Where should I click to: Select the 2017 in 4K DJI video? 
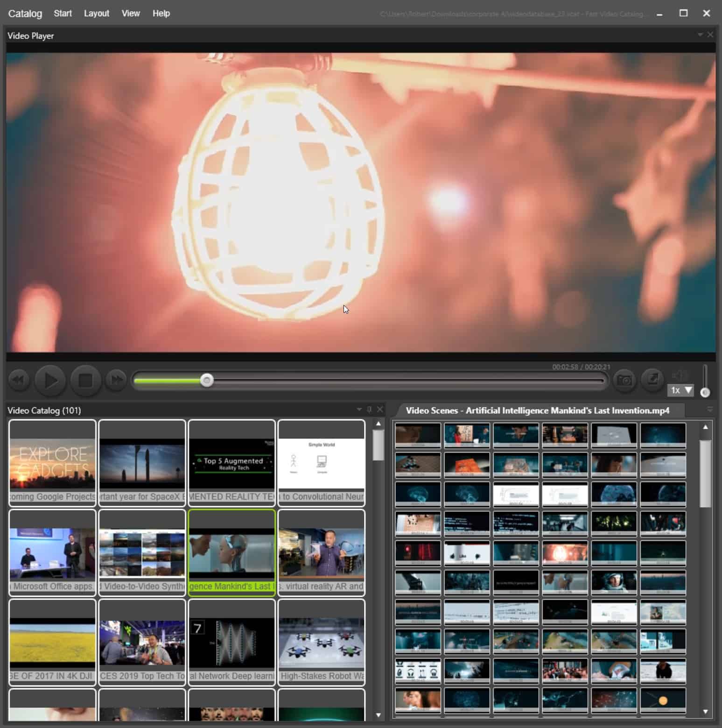click(52, 642)
